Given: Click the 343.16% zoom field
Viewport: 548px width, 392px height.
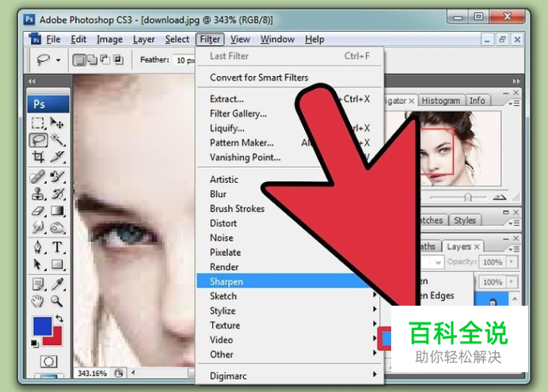Looking at the screenshot, I should (93, 373).
